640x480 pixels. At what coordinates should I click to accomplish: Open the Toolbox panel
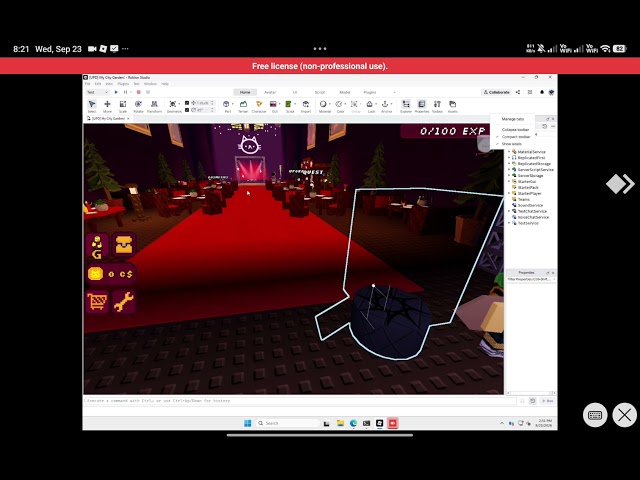tap(437, 106)
